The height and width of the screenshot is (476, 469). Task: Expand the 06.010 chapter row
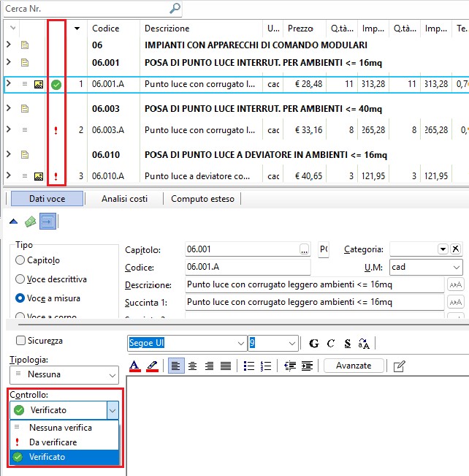coord(9,154)
